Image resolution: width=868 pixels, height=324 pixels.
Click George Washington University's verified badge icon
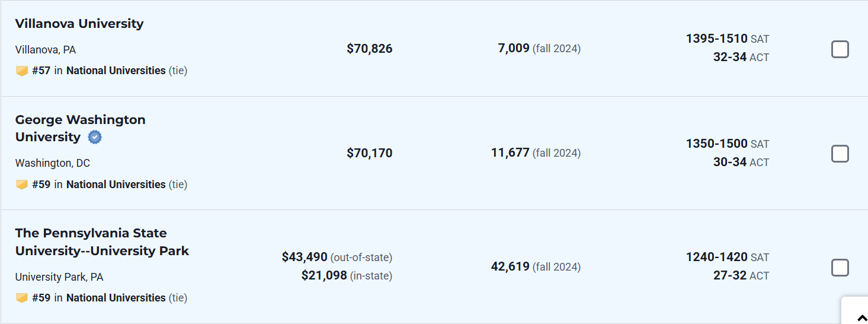pyautogui.click(x=95, y=138)
